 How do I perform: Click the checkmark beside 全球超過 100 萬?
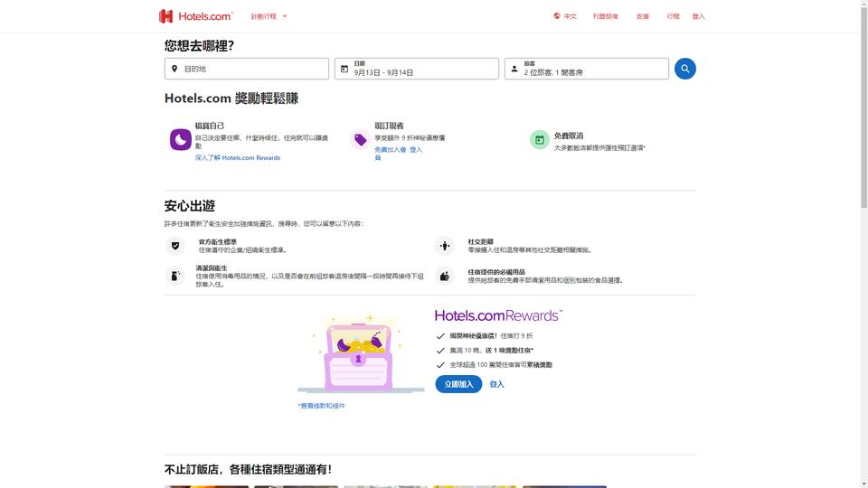[440, 364]
